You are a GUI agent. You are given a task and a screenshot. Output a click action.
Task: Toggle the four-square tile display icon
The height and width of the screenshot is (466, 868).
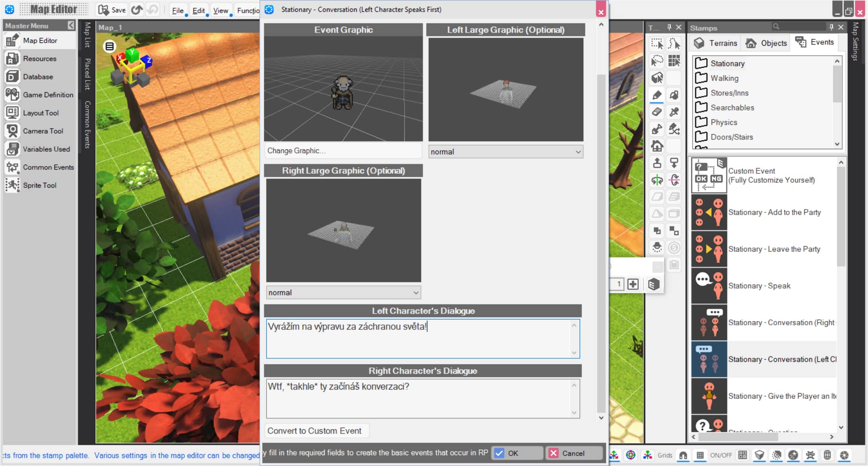click(x=742, y=455)
